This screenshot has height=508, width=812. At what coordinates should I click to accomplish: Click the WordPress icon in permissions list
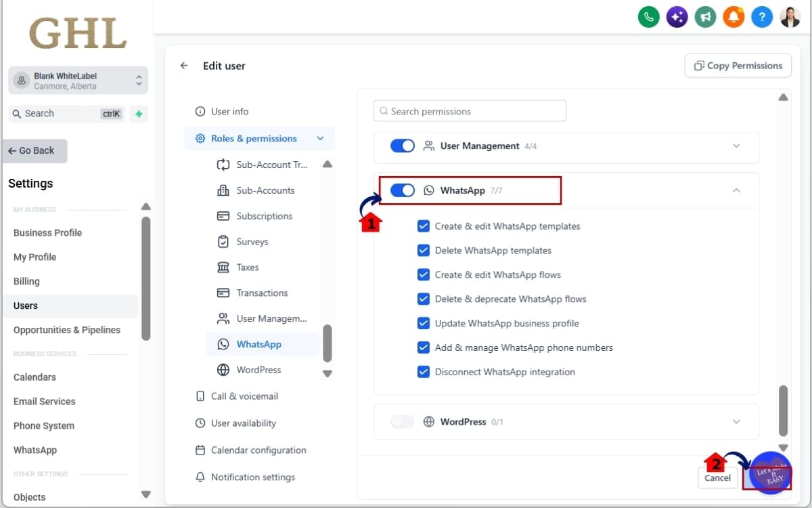pos(223,370)
